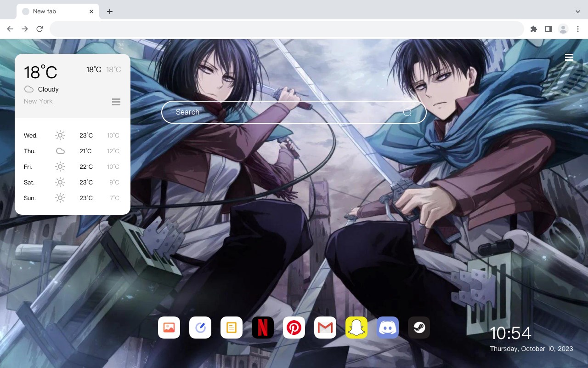Viewport: 588px width, 368px height.
Task: Open Pinterest shortcut icon
Action: tap(294, 328)
